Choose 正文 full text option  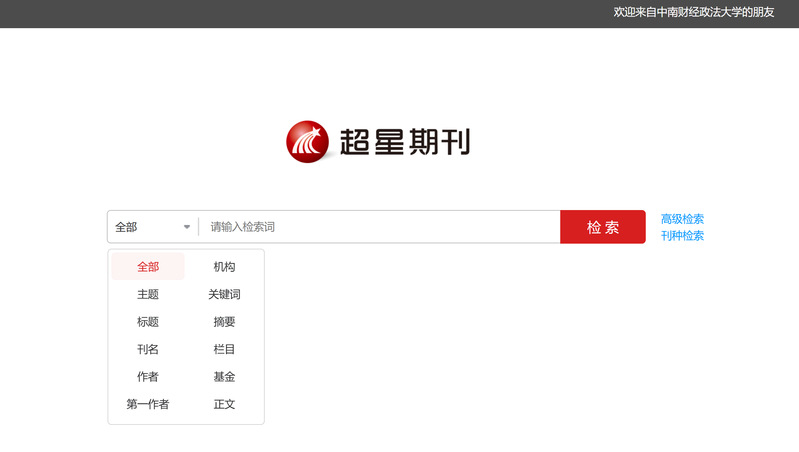[x=224, y=405]
